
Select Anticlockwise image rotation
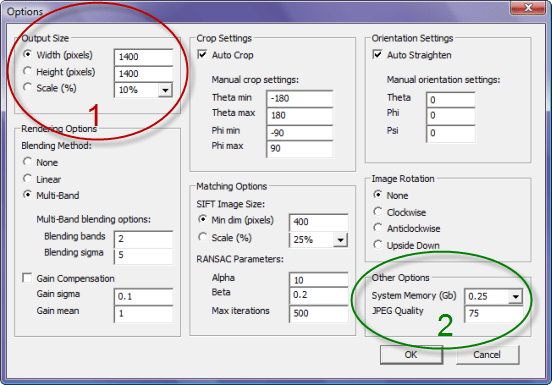[x=378, y=228]
